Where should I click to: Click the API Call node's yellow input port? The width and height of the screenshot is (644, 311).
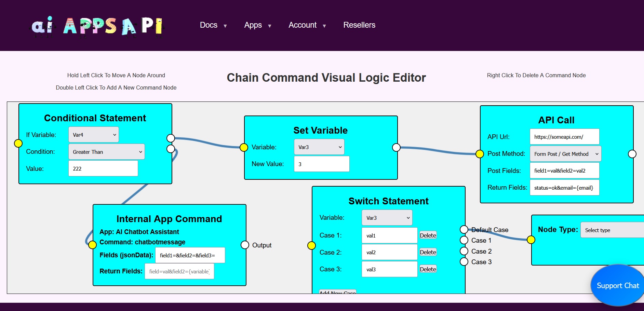click(x=480, y=154)
